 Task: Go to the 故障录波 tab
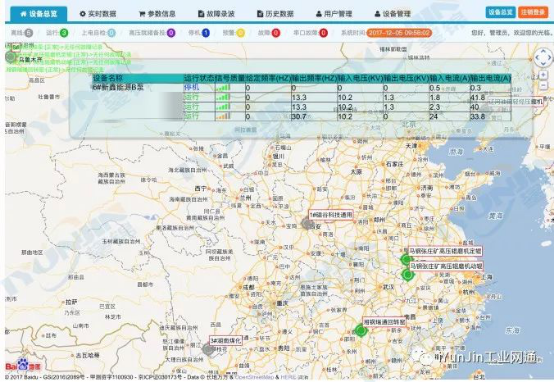pyautogui.click(x=216, y=14)
